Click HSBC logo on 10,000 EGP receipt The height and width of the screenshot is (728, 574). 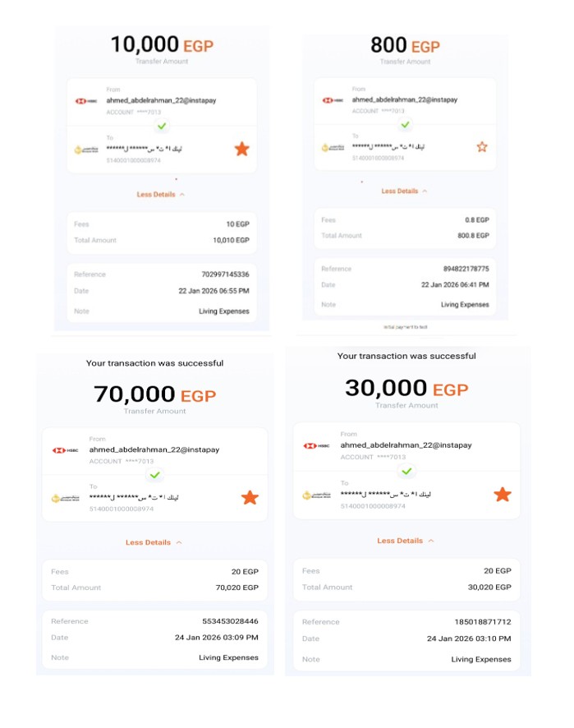click(86, 101)
